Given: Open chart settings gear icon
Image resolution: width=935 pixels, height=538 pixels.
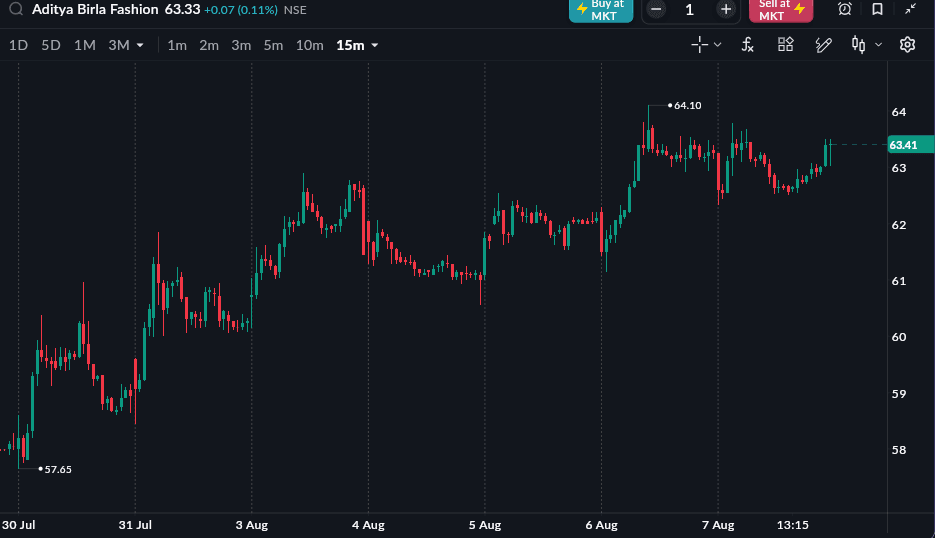Looking at the screenshot, I should pos(907,45).
